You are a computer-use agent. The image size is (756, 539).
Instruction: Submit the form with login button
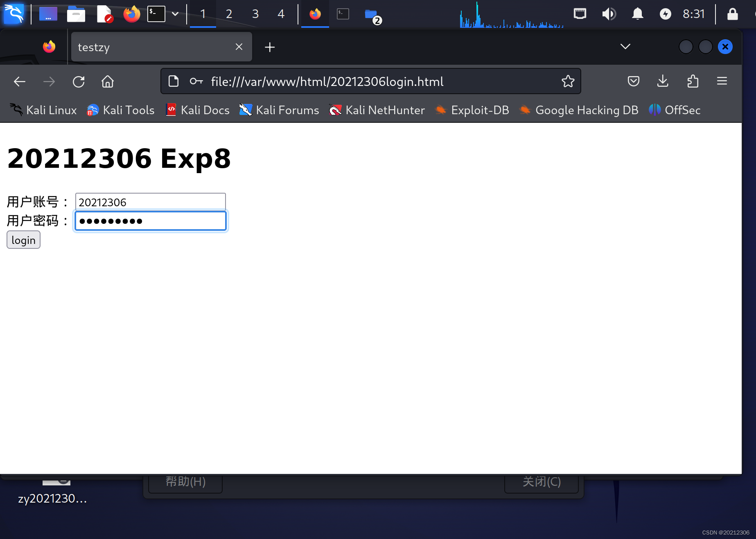click(23, 240)
